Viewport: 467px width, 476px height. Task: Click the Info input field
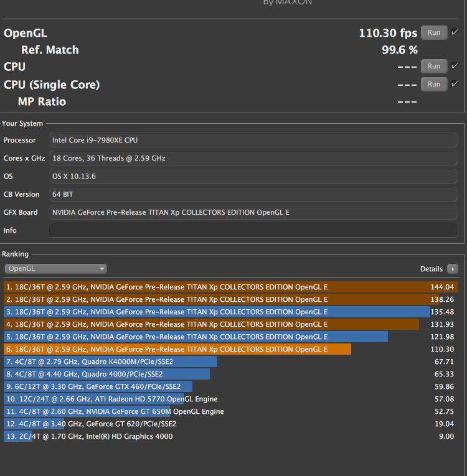253,230
